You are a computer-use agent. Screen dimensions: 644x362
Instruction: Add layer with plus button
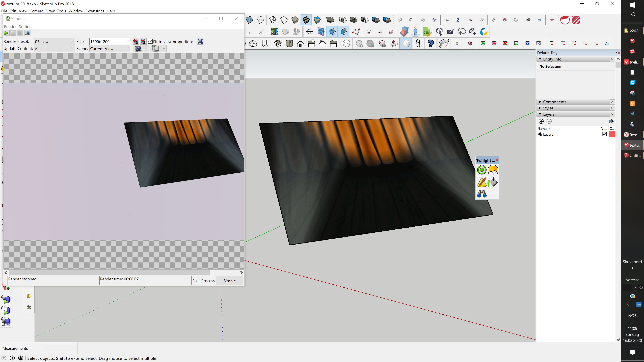click(541, 121)
